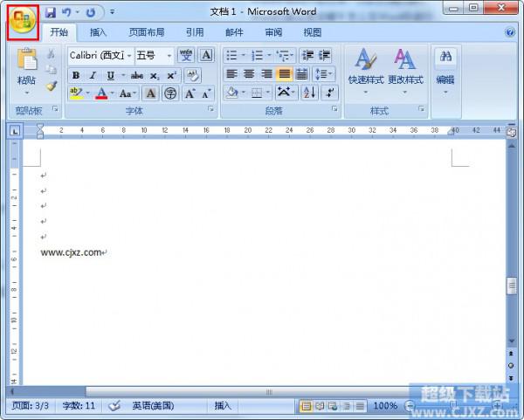Open the 审阅 tab
Screen dimensions: 524x420
[x=273, y=32]
